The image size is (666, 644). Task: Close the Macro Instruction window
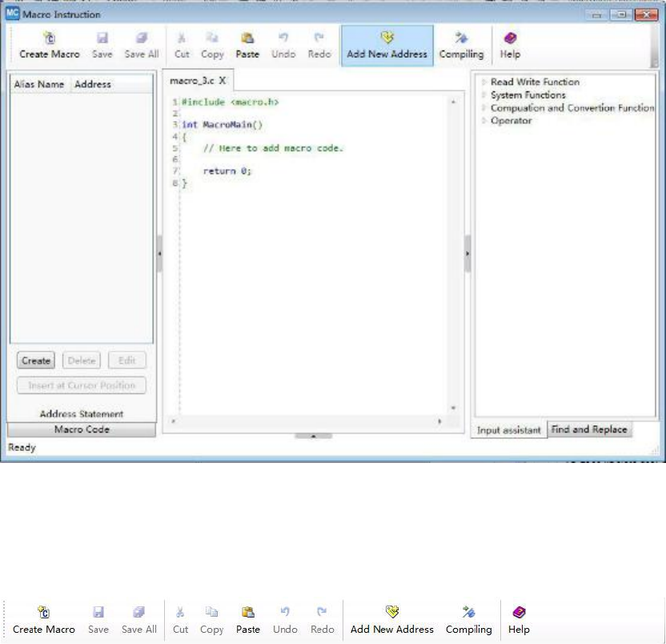click(x=647, y=15)
